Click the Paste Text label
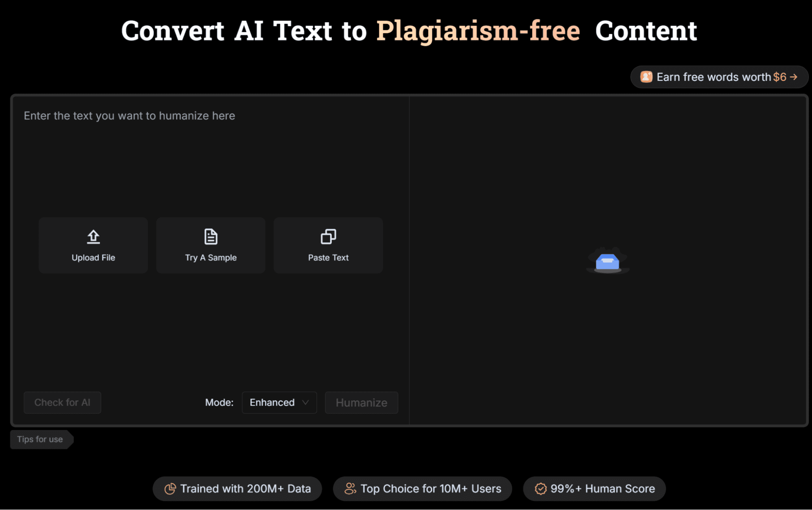The height and width of the screenshot is (510, 812). tap(328, 258)
